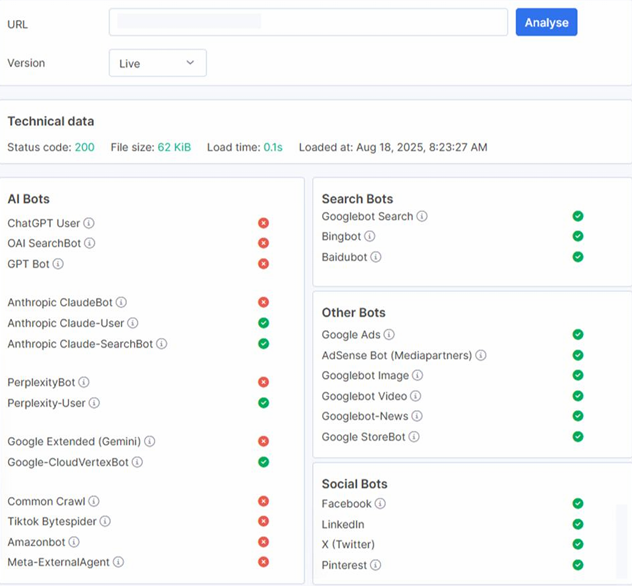Select the Loaded at Aug 18, 2025 timestamp

click(x=422, y=147)
